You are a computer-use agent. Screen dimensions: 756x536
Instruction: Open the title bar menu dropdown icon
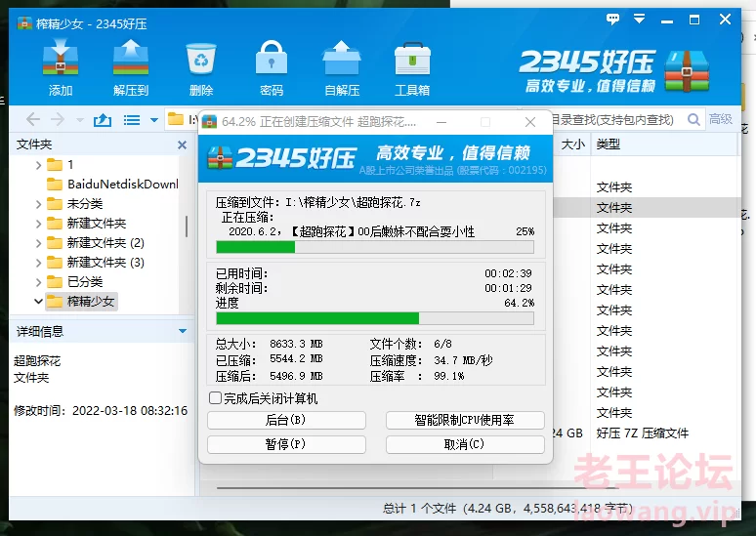click(640, 20)
